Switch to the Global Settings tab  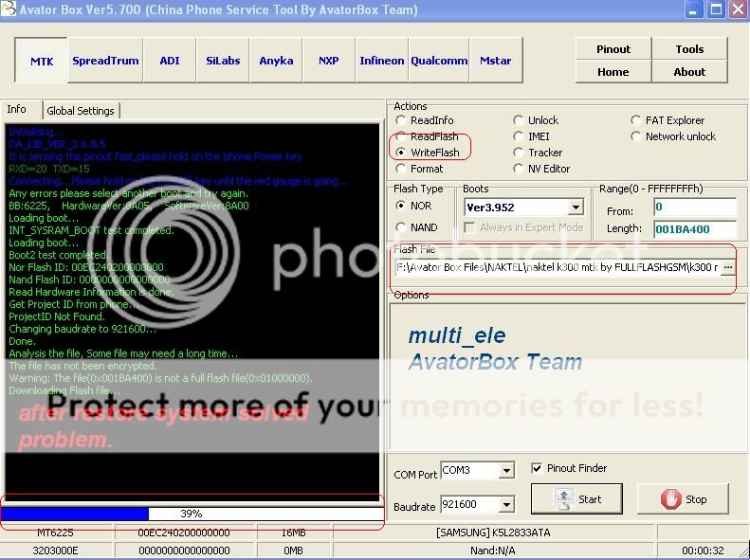point(81,111)
